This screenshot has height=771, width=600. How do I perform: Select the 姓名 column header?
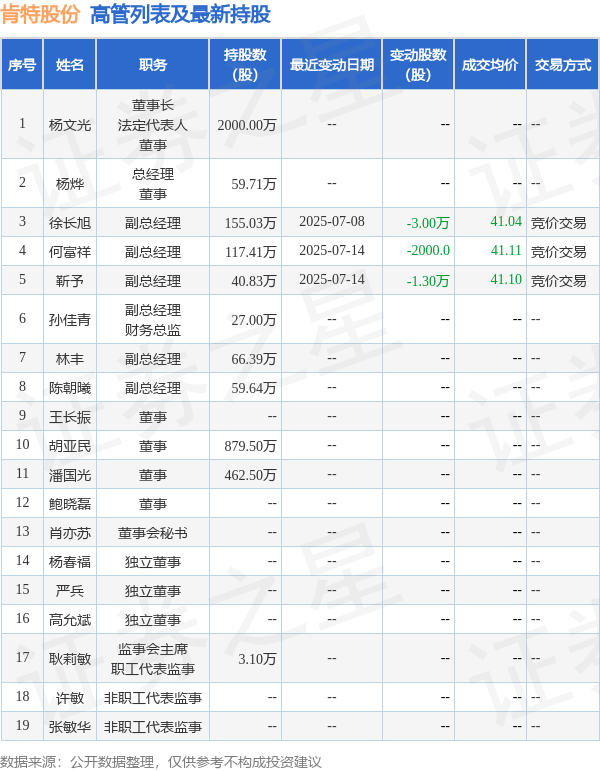(x=70, y=65)
